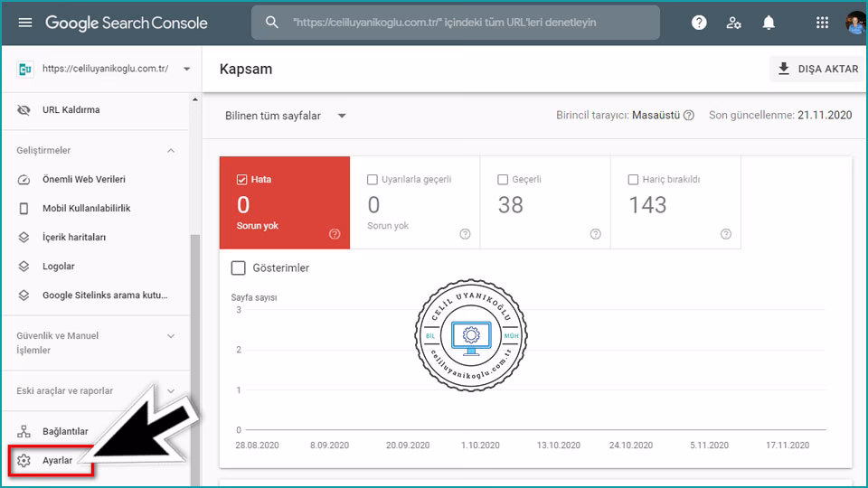
Task: Tick the Gösterimler checkbox
Action: [239, 268]
